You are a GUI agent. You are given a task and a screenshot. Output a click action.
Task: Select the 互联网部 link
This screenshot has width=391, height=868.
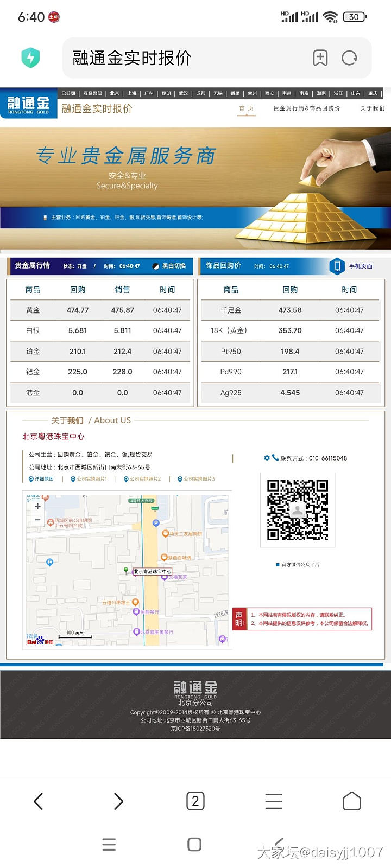[x=92, y=93]
